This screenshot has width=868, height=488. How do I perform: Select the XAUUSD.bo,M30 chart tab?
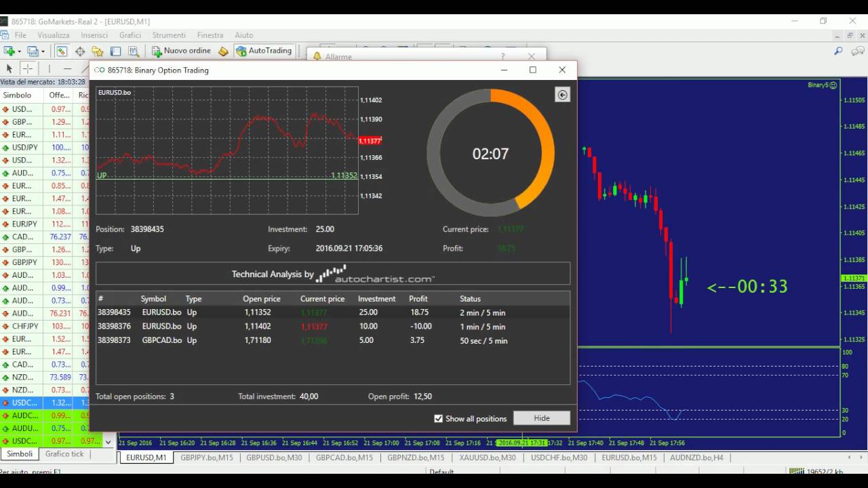487,457
